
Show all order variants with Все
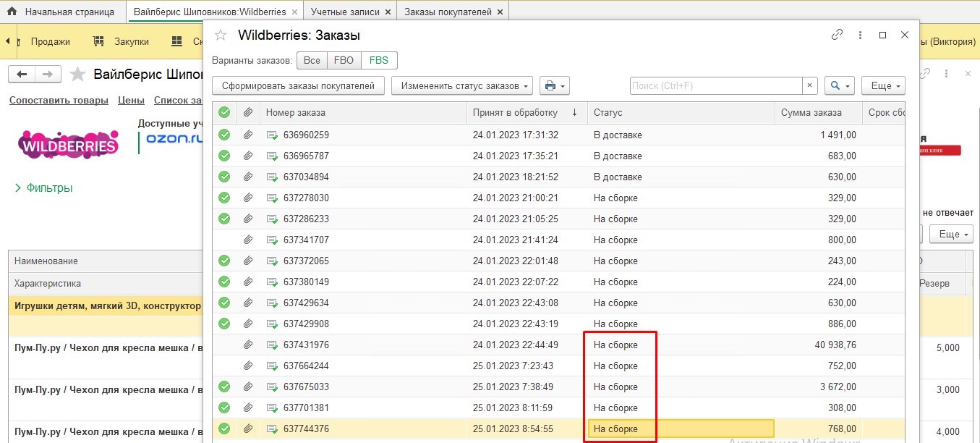312,60
